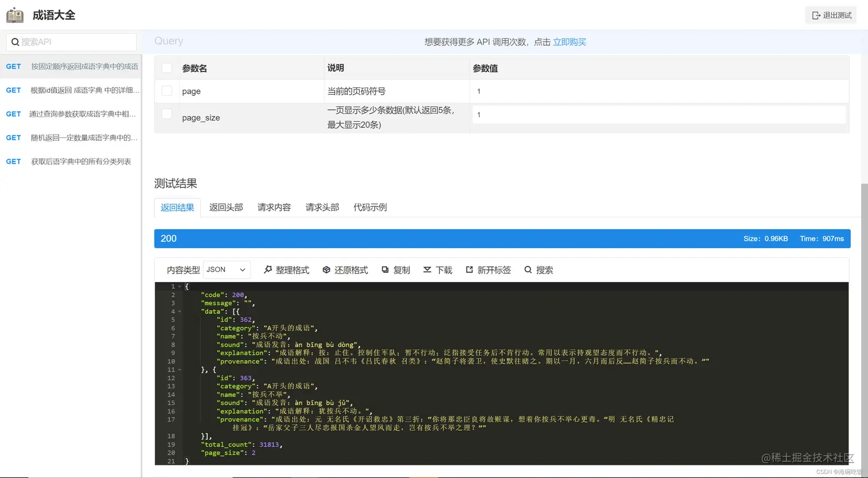This screenshot has height=478, width=868.
Task: Click the 下载 button label
Action: coord(444,270)
